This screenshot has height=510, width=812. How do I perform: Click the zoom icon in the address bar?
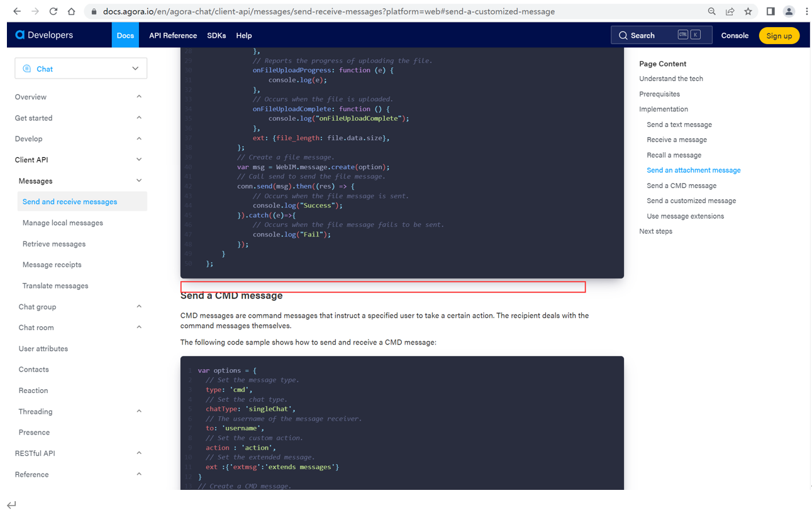tap(711, 11)
